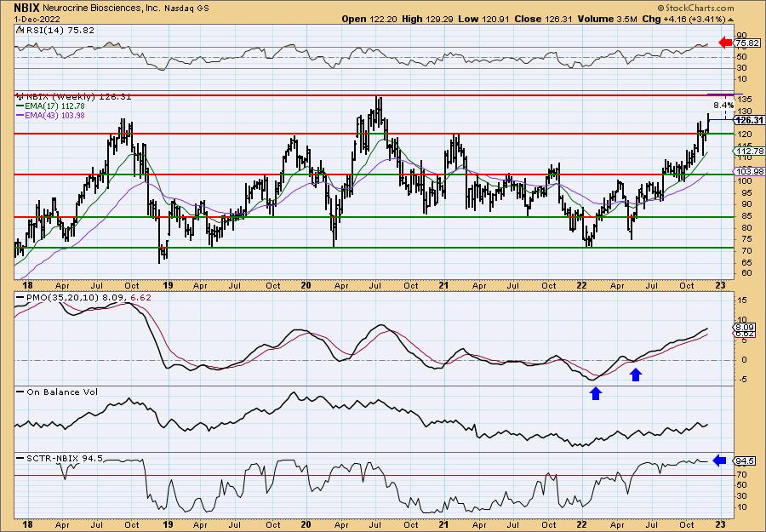The width and height of the screenshot is (766, 532).
Task: Select the High 129.29 value
Action: click(427, 19)
